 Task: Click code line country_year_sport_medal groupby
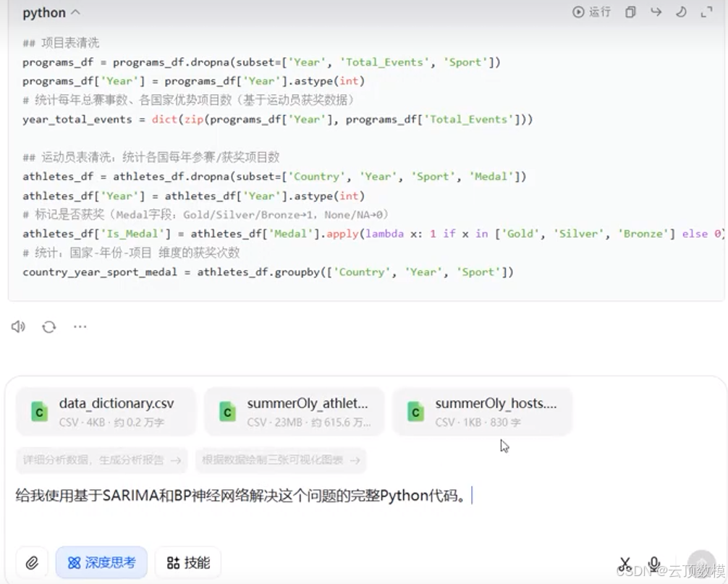point(268,272)
